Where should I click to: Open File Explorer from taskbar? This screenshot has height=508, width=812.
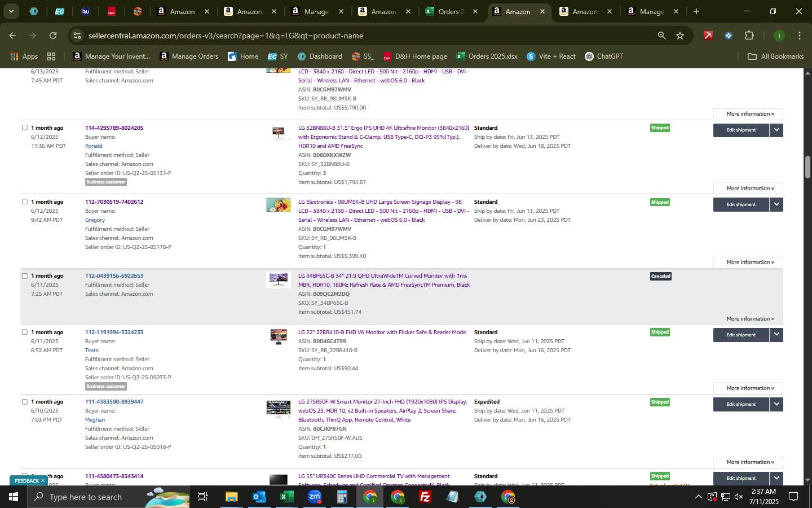[232, 497]
